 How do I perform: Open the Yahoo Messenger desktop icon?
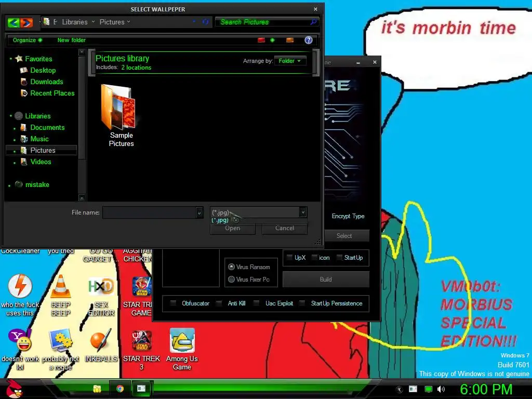click(x=20, y=340)
